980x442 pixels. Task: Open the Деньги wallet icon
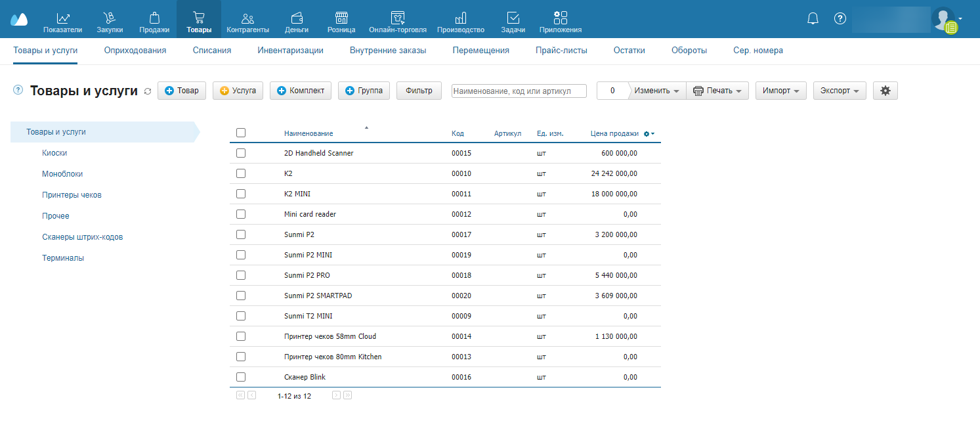297,18
